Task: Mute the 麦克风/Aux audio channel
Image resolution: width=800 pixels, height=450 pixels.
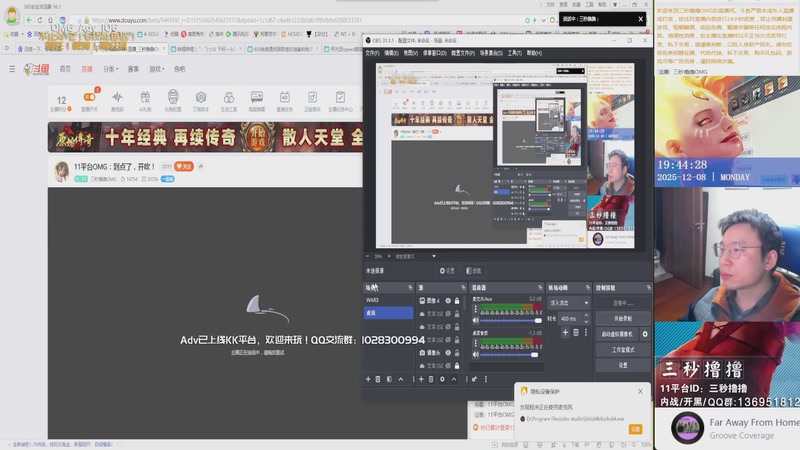Action: (x=476, y=320)
